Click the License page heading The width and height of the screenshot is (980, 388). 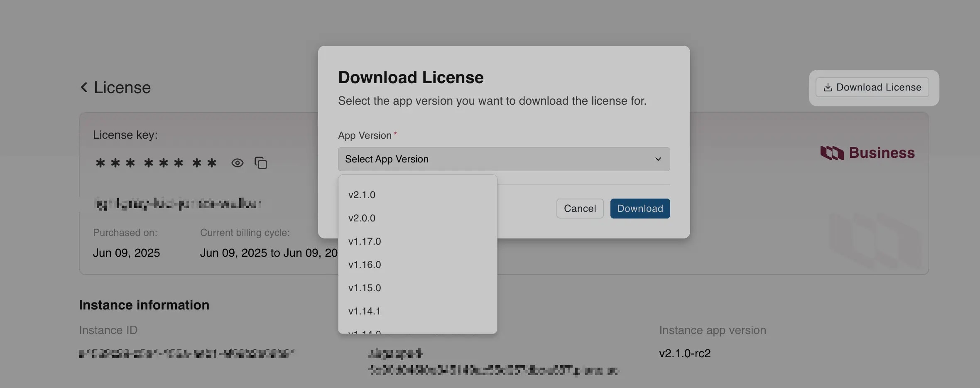[x=122, y=87]
